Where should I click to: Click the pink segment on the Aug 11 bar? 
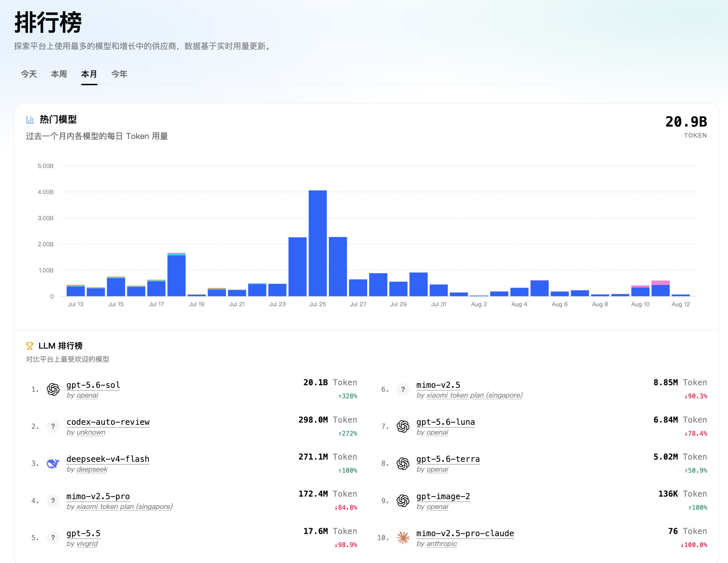pyautogui.click(x=661, y=283)
